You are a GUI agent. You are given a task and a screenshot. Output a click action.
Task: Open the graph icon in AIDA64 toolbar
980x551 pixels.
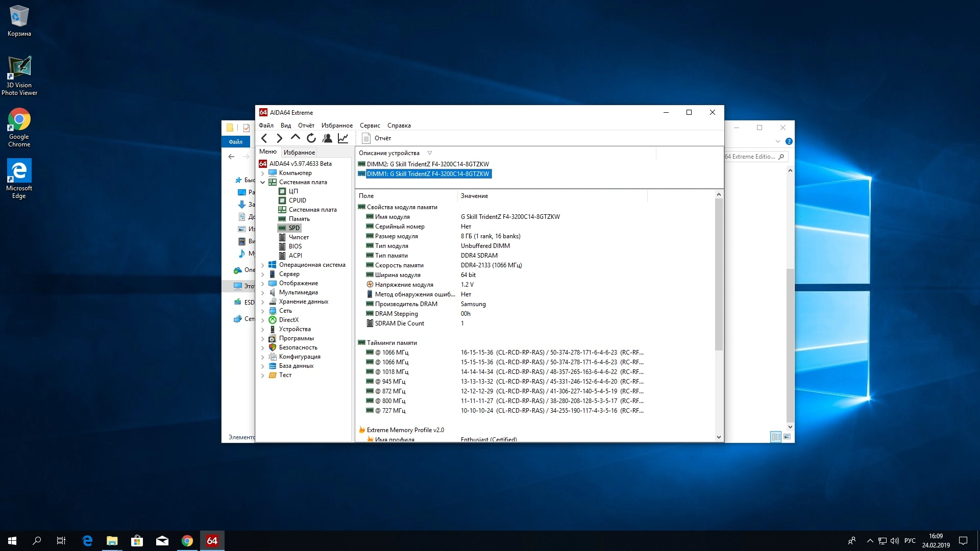click(x=343, y=138)
